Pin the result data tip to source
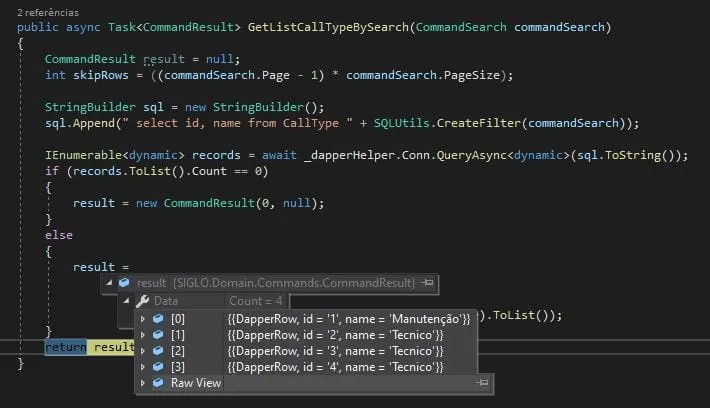Image resolution: width=710 pixels, height=408 pixels. pos(428,284)
